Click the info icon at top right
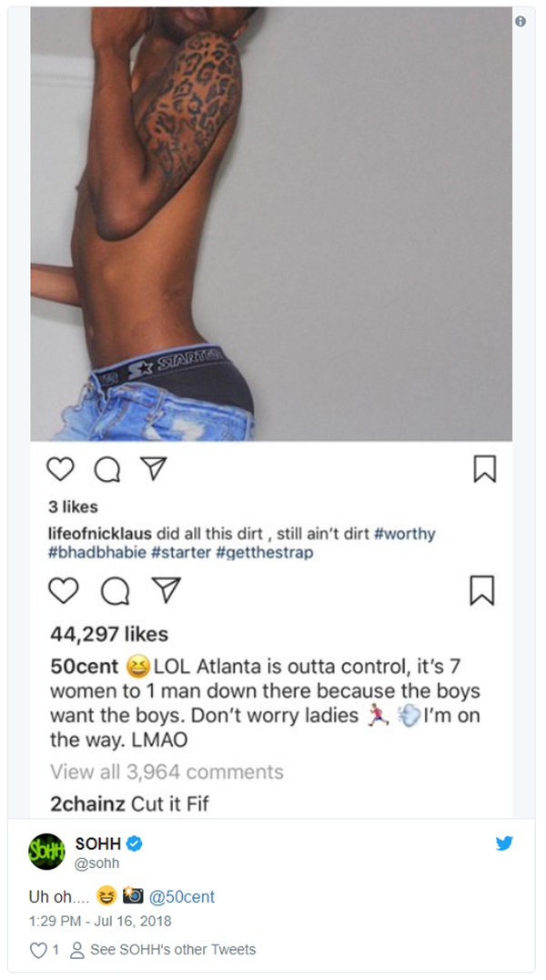Screen dimensions: 546x980 coord(521,21)
